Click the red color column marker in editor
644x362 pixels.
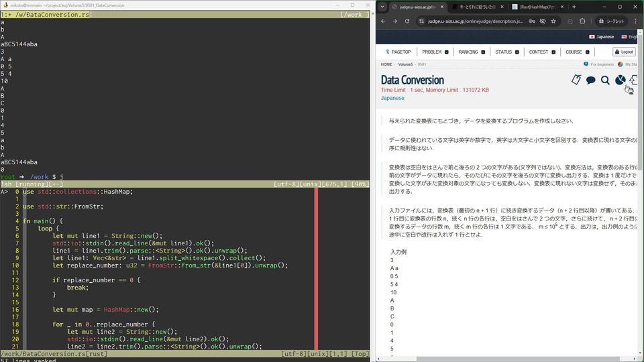tap(316, 269)
